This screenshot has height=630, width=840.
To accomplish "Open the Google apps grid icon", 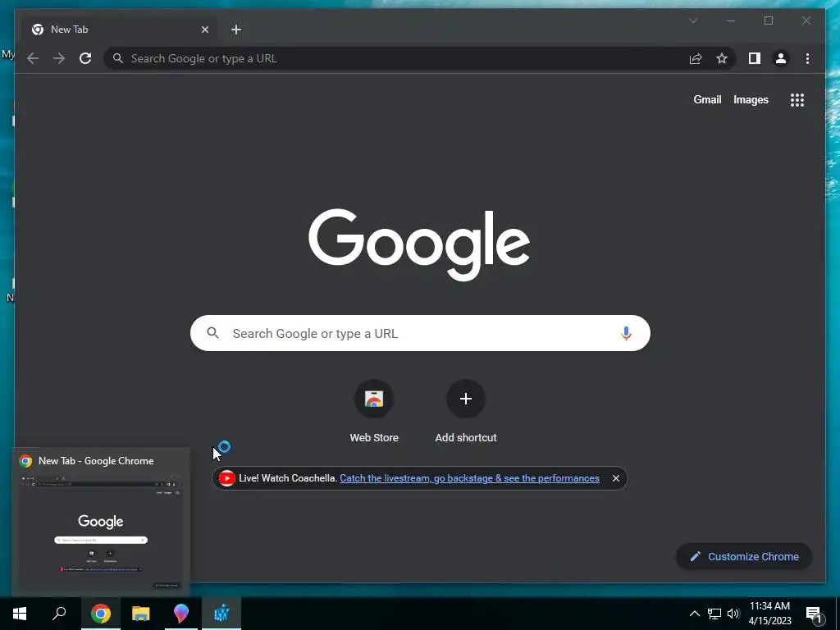I will (x=797, y=99).
